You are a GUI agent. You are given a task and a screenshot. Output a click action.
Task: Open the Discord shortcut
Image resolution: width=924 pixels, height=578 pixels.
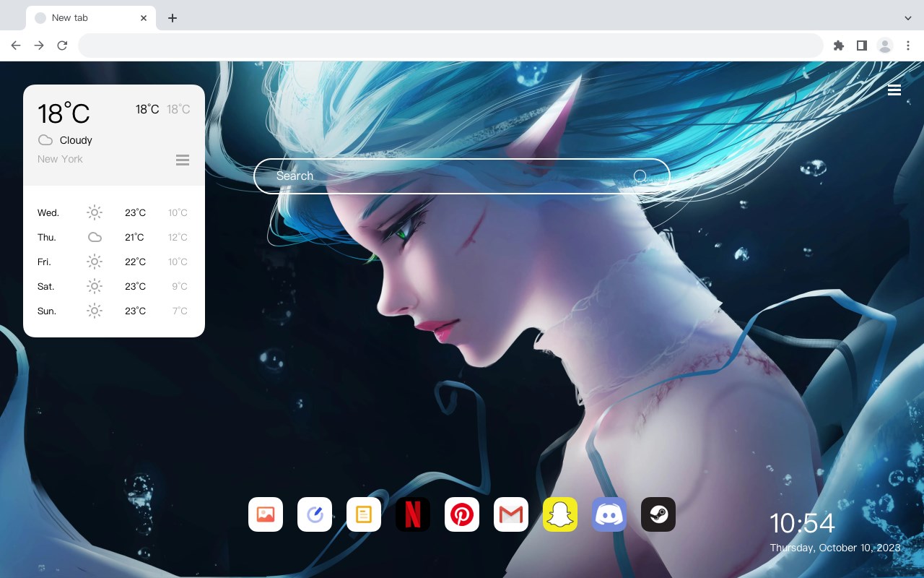(609, 514)
